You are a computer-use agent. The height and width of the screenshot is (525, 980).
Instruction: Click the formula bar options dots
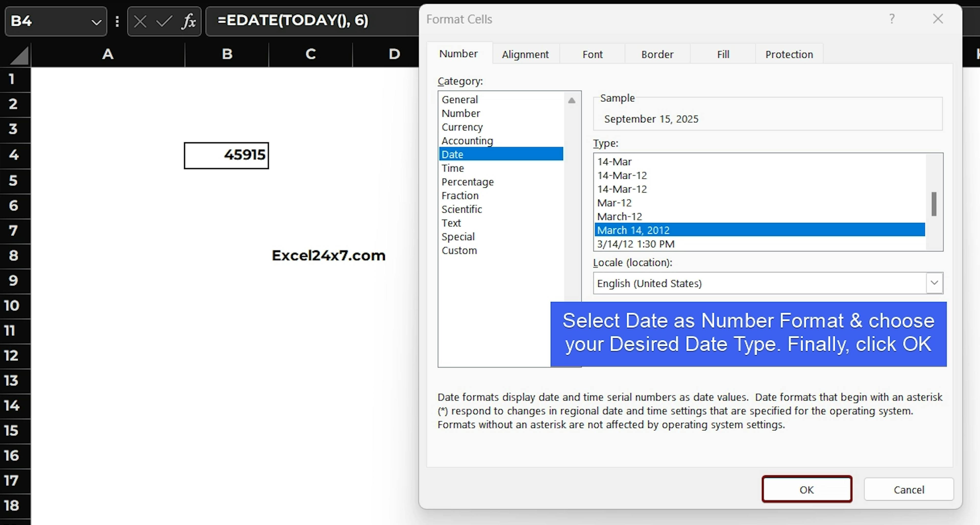click(x=117, y=21)
